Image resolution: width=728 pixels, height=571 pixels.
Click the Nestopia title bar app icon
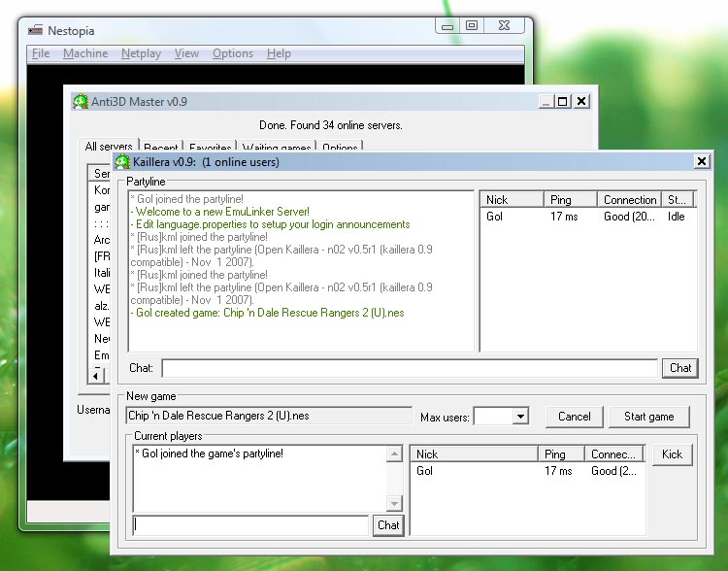tap(35, 31)
